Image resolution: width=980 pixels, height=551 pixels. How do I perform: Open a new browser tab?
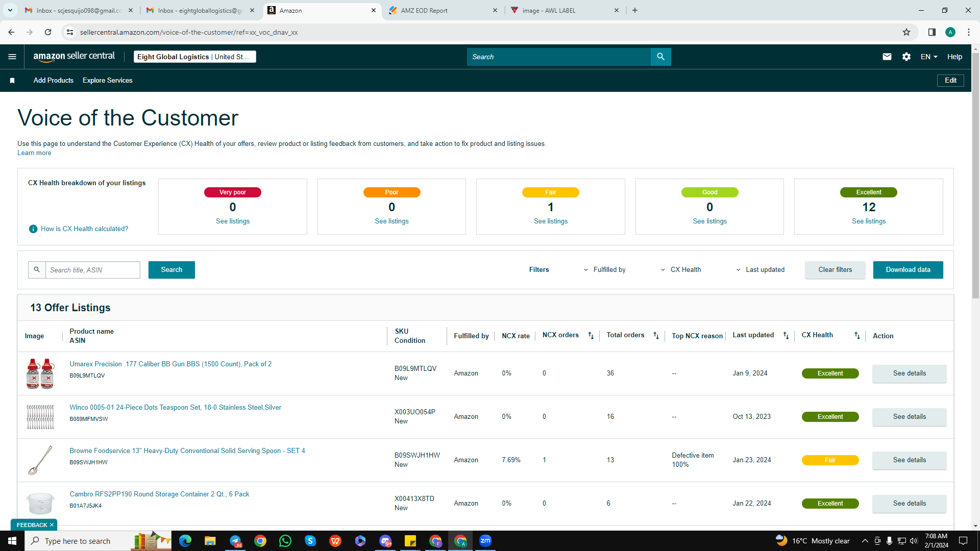coord(635,10)
